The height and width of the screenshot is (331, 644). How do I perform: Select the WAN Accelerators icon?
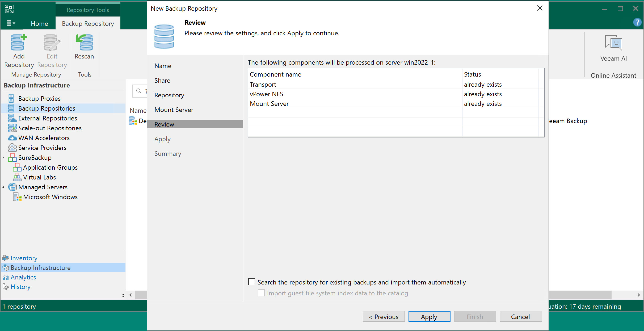point(12,138)
